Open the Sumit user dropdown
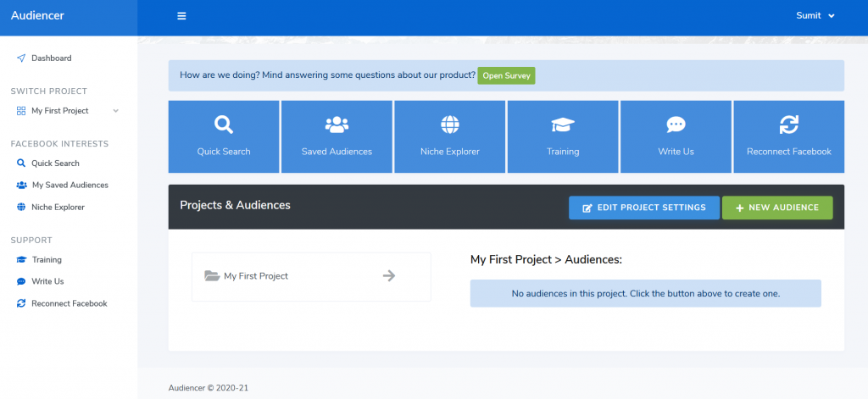The width and height of the screenshot is (868, 399). point(815,15)
